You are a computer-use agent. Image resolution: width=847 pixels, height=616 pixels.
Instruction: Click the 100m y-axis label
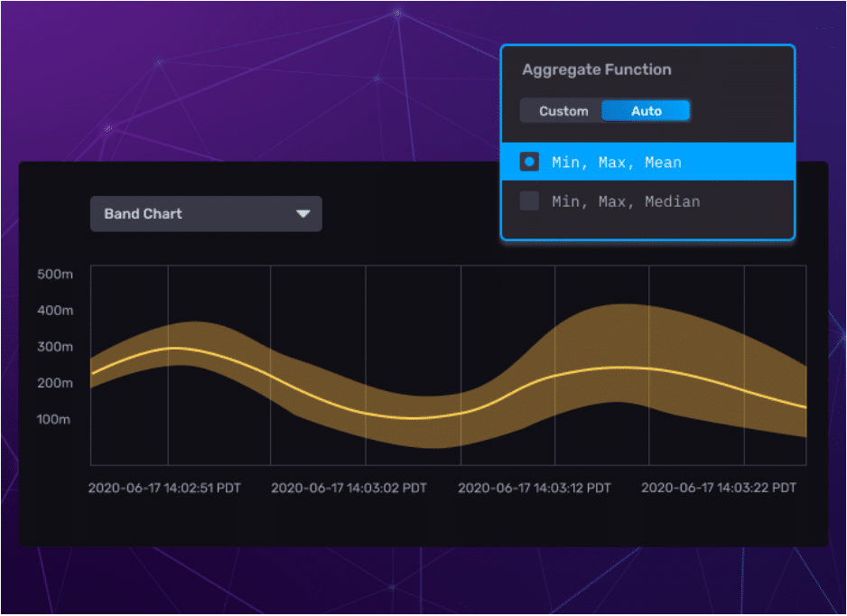click(x=55, y=419)
